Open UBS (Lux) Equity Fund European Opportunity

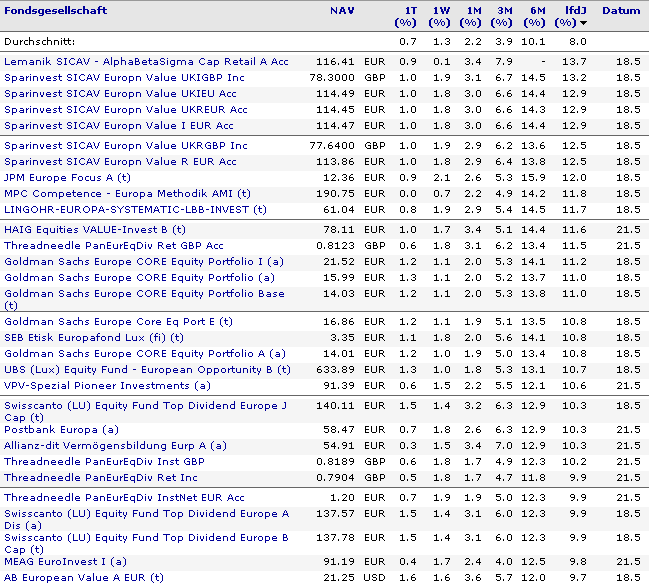(x=147, y=369)
